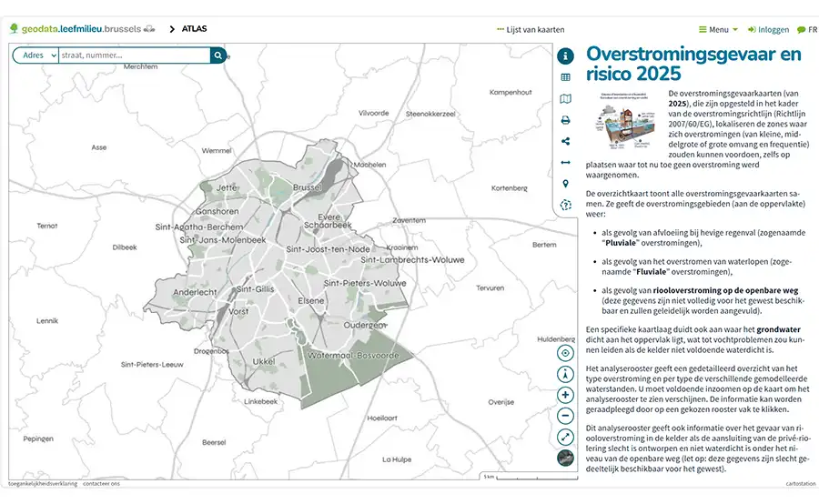Viewport: 819px width, 504px height.
Task: Click the Vorst label on map
Action: coord(238,312)
